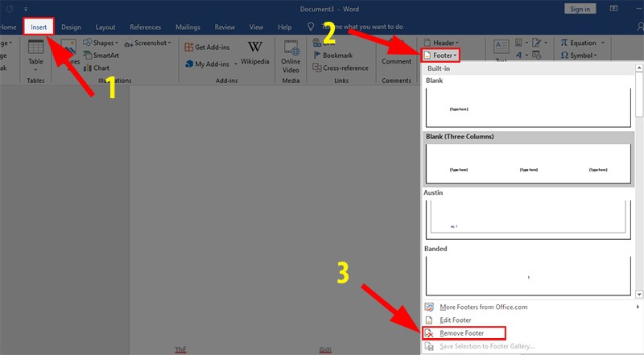Open the Footer dropdown button
The image size is (644, 355).
click(x=440, y=55)
